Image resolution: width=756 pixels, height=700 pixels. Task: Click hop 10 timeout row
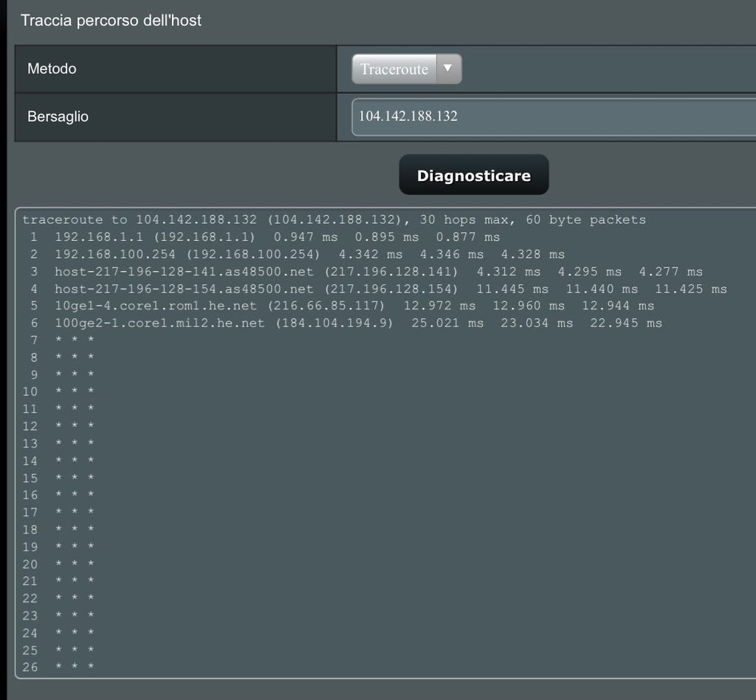58,391
